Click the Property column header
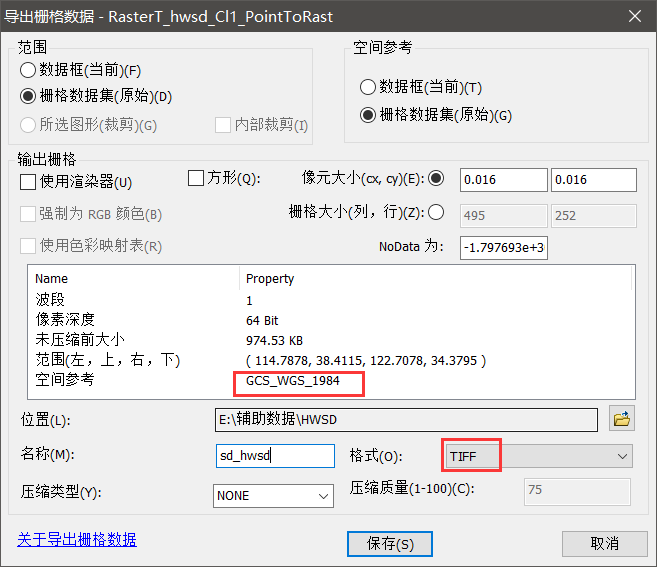The width and height of the screenshot is (657, 567). 270,279
